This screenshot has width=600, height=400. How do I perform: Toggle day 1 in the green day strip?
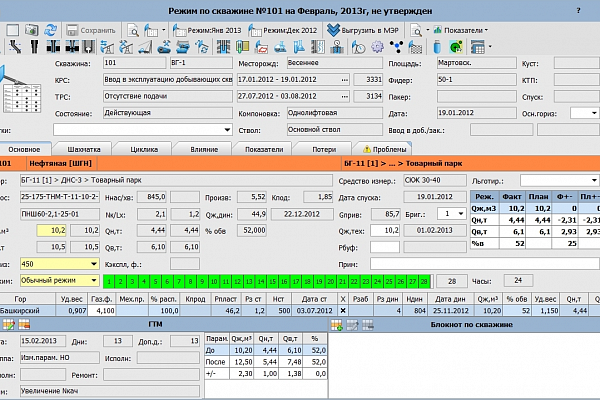click(109, 281)
